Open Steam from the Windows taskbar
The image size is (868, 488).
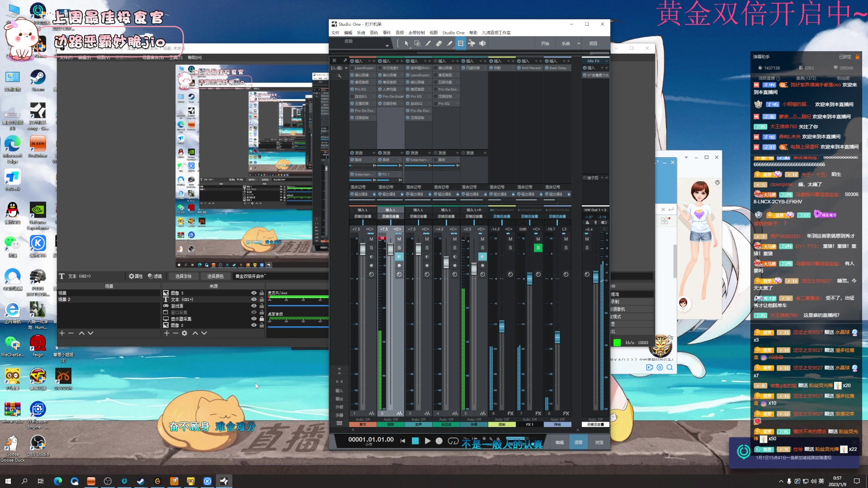(141, 481)
